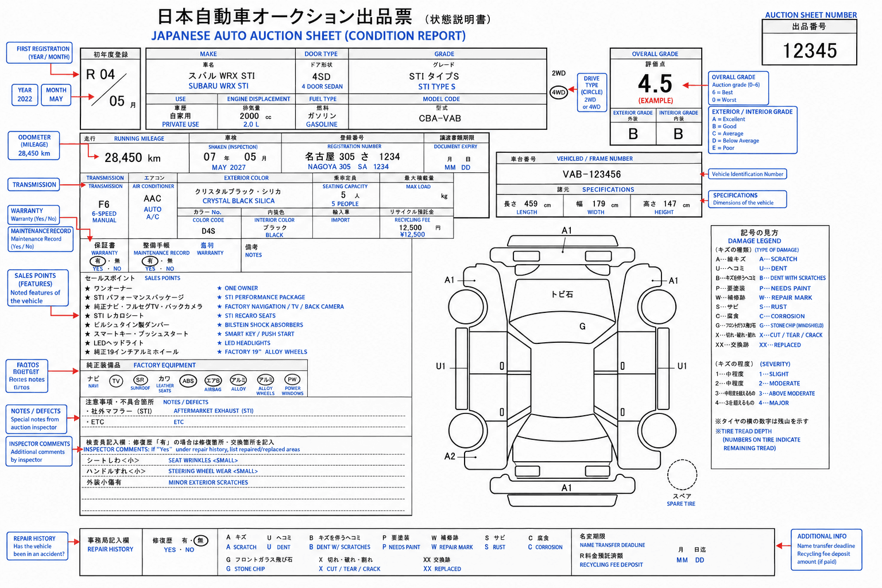Click the MAY 2027 shaken inspection date
The width and height of the screenshot is (882, 588).
point(229,168)
